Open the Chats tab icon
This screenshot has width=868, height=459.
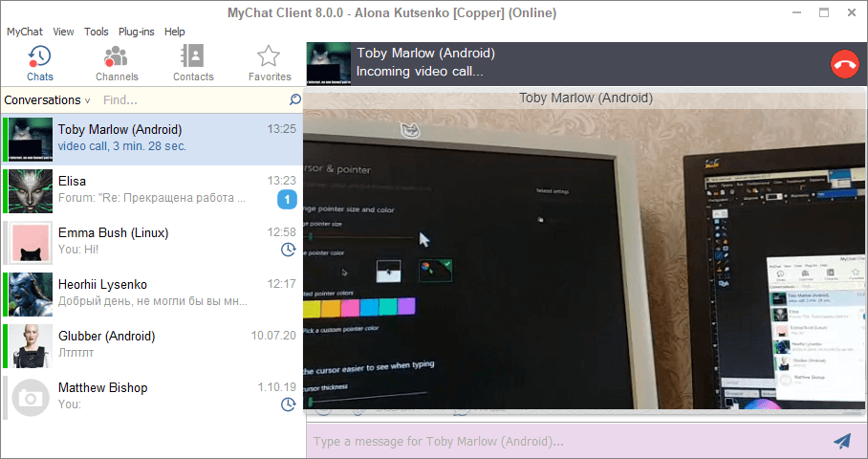coord(40,56)
